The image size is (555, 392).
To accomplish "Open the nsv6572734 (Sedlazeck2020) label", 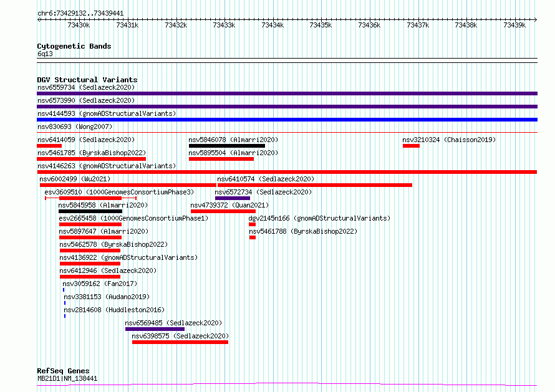I will coord(263,192).
